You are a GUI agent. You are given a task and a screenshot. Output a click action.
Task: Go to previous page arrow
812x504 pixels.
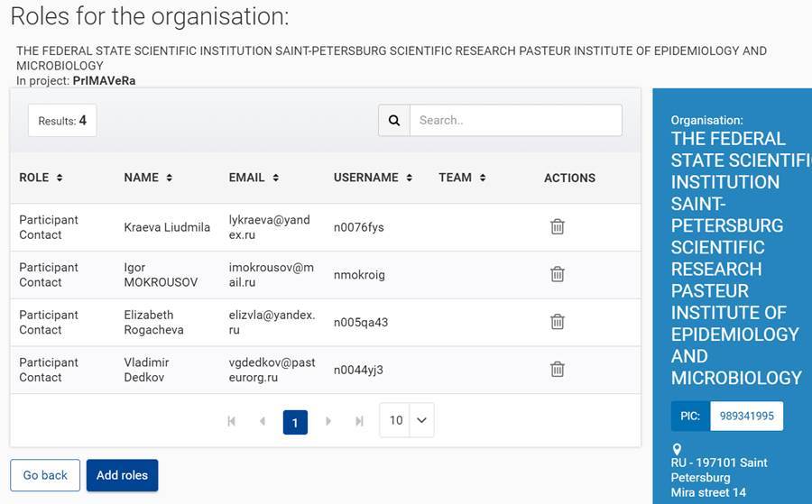coord(263,421)
